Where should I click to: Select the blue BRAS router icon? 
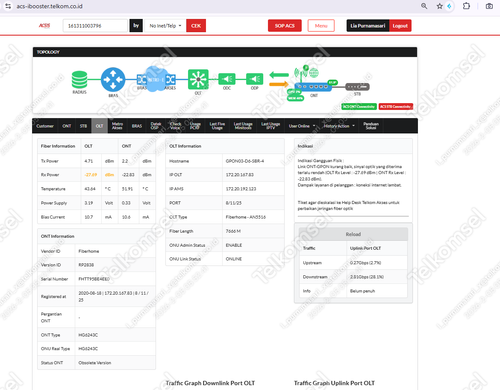pyautogui.click(x=113, y=79)
